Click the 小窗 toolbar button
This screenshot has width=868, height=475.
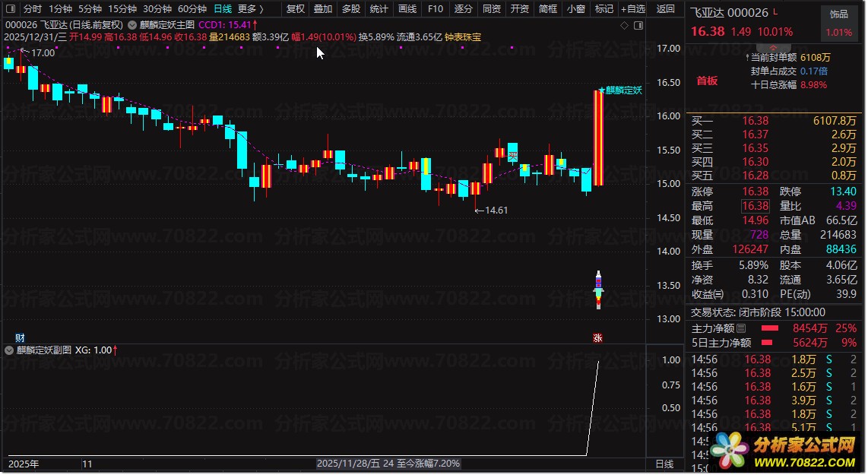click(x=575, y=9)
